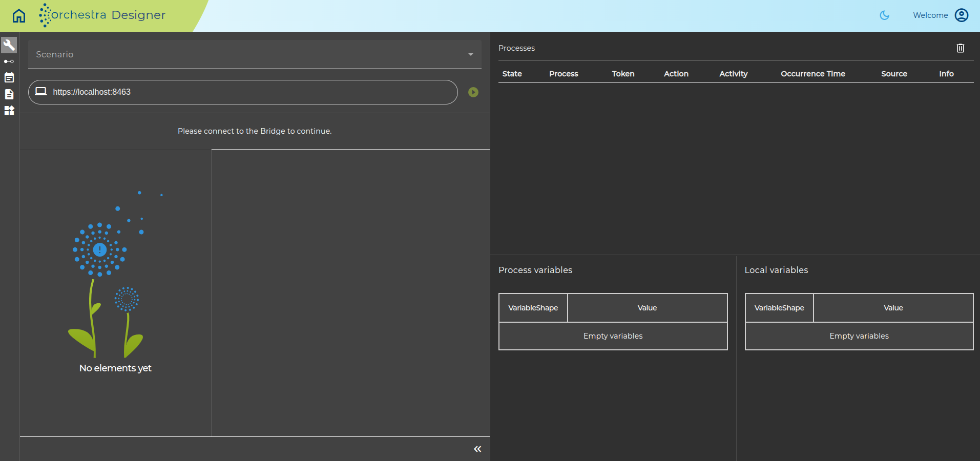Screen dimensions: 980x461
Task: Open the Welcome user account icon
Action: [962, 15]
